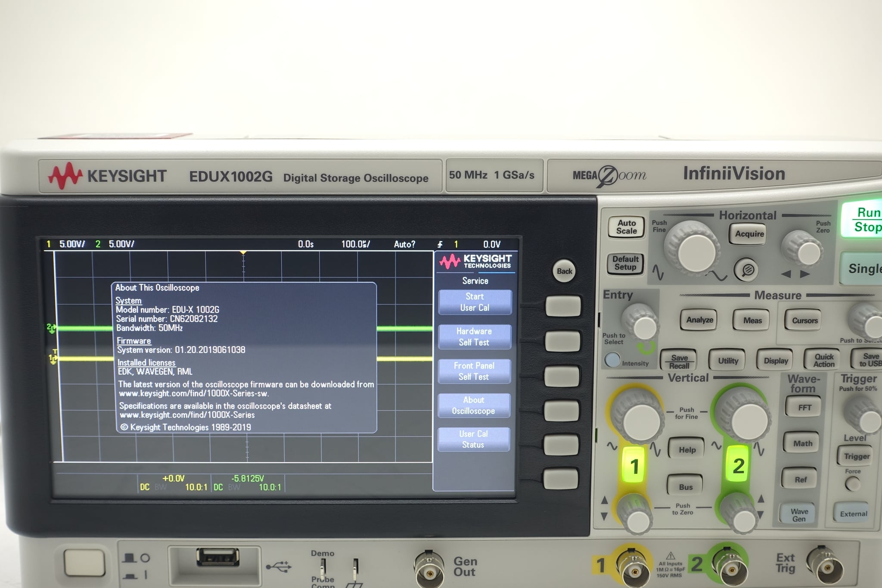Viewport: 882px width, 588px height.
Task: Select Start User Cal softkey on screen
Action: (475, 302)
